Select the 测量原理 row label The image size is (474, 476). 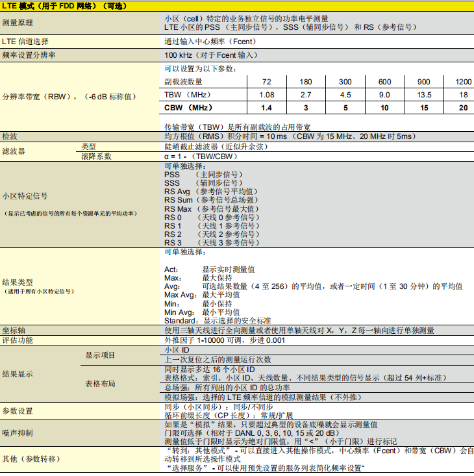[18, 23]
